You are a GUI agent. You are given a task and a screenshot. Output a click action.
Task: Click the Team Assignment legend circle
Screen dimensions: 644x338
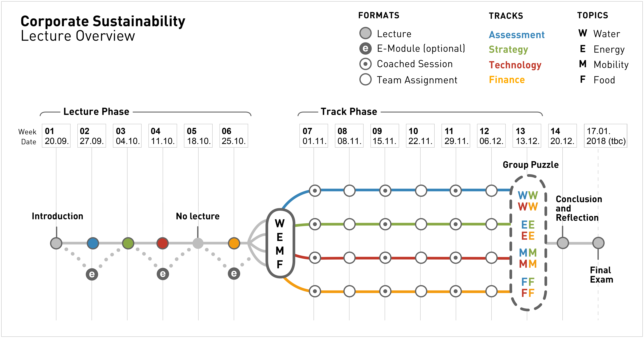pyautogui.click(x=365, y=79)
